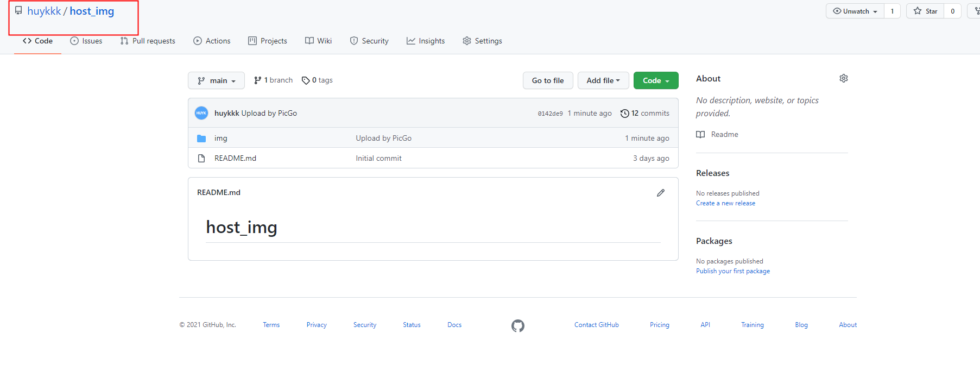View the Security tab
Viewport: 980px width, 377px height.
pyautogui.click(x=369, y=41)
